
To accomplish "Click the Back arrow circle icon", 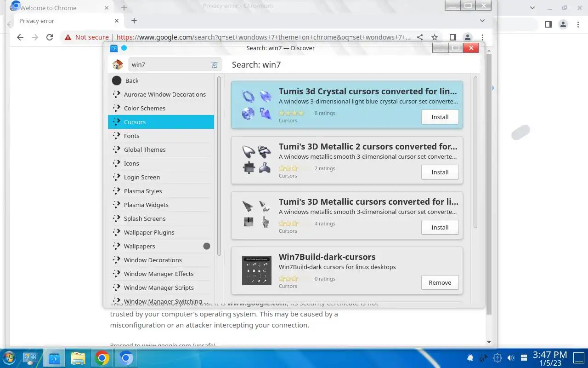I will pos(117,80).
